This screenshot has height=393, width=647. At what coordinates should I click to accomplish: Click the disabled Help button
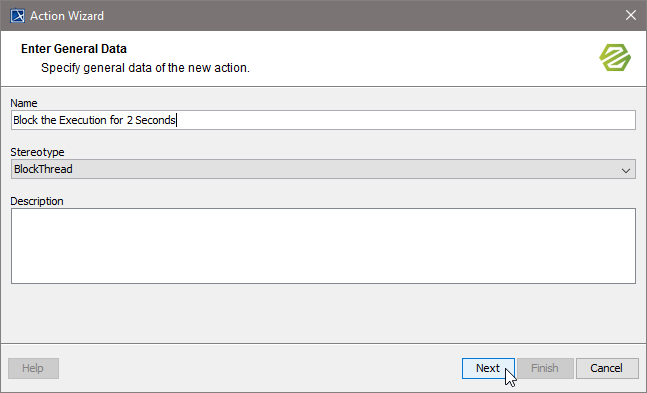click(33, 368)
